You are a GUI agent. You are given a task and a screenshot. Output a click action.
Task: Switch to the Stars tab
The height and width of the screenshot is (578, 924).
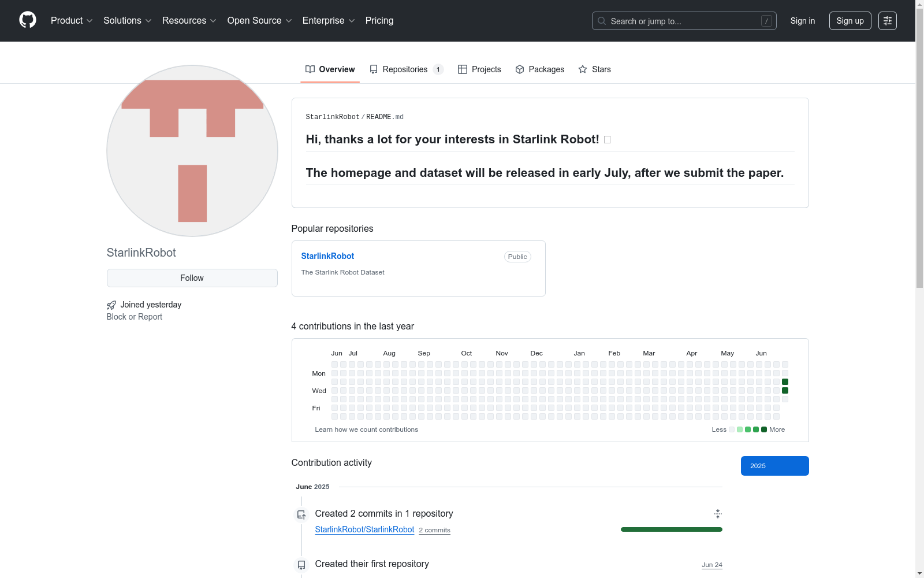tap(594, 69)
